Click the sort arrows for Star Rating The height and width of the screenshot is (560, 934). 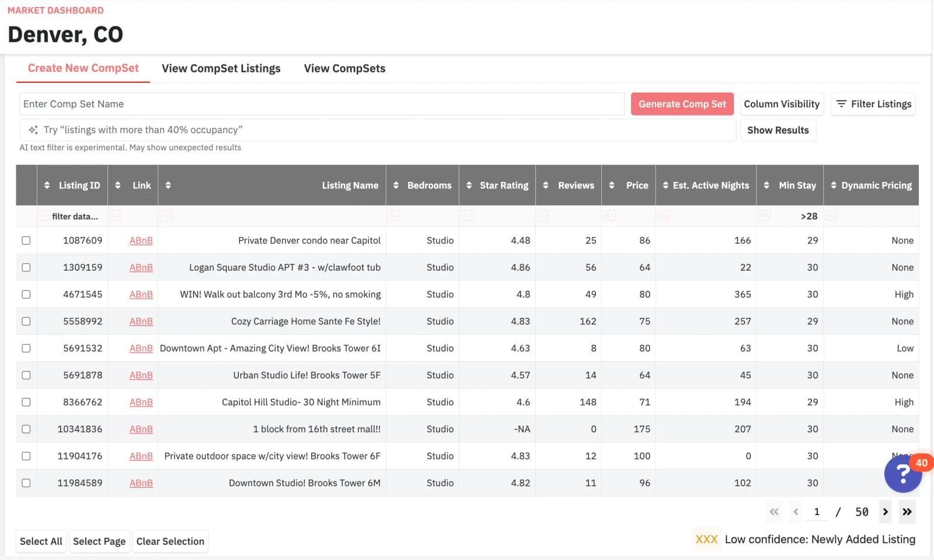click(x=469, y=185)
